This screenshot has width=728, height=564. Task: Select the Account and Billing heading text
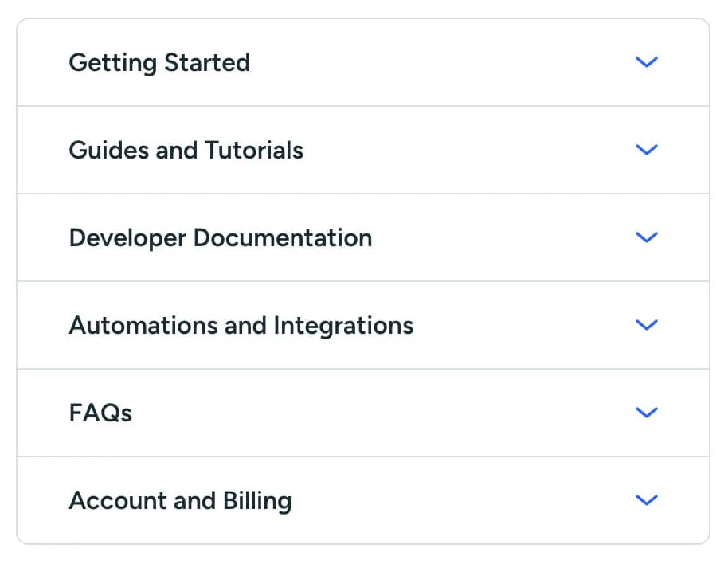point(180,500)
